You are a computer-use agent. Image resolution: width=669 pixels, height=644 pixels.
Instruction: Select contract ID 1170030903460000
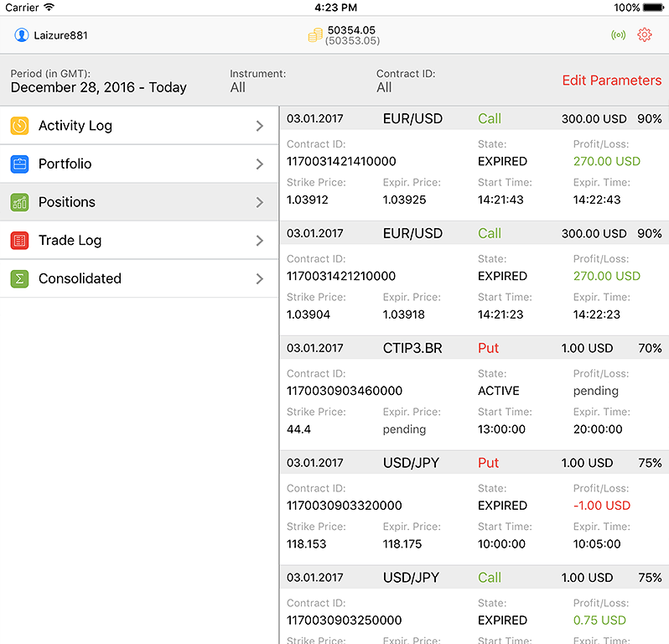345,391
